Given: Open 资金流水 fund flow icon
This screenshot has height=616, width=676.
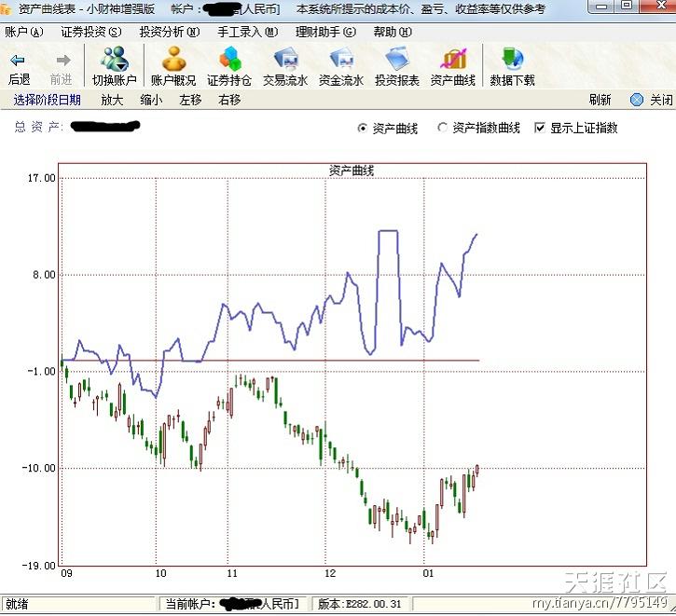Looking at the screenshot, I should click(341, 61).
